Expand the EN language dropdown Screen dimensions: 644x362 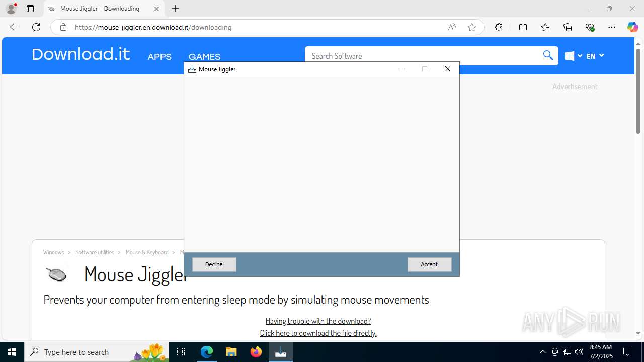595,56
